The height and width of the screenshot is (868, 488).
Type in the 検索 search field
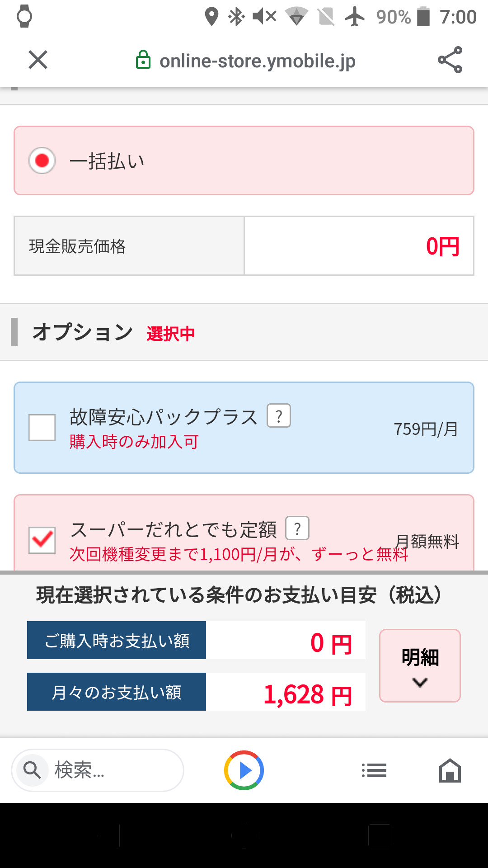point(113,770)
